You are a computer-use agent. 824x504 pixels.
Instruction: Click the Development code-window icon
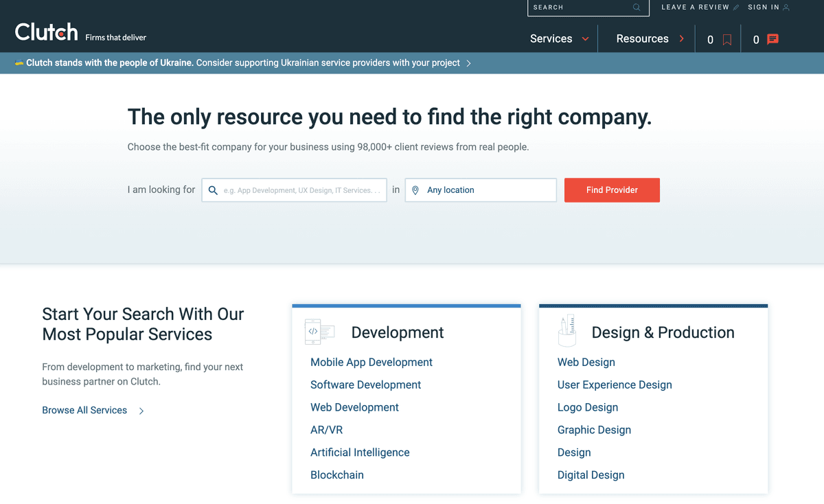click(320, 332)
